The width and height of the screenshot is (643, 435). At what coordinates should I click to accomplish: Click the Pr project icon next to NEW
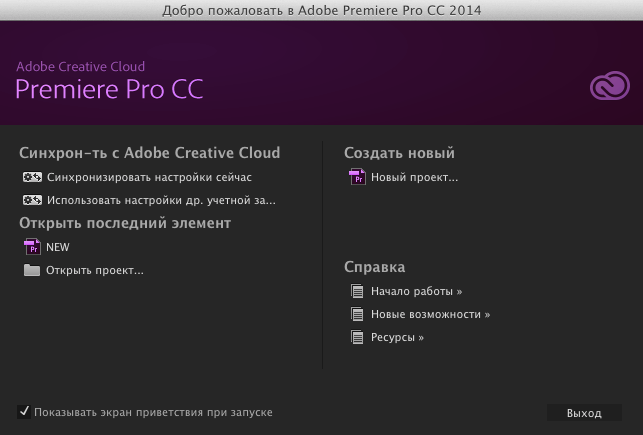(x=32, y=247)
